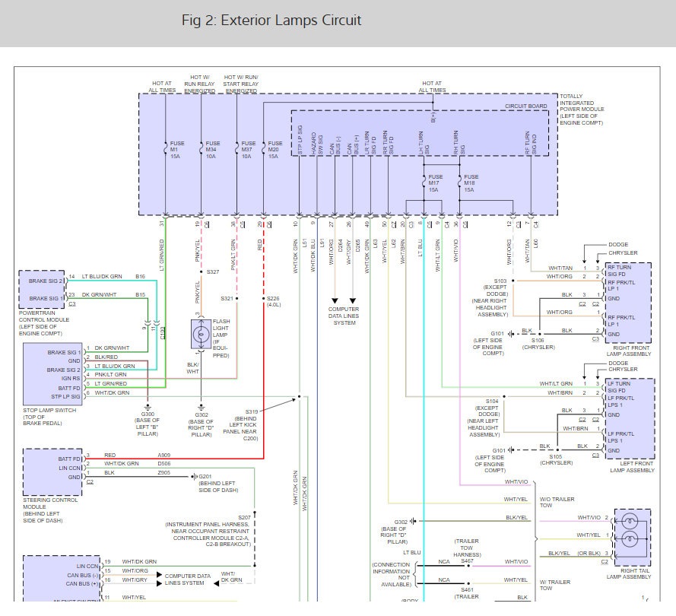Click the Left Front Lamp Assembly label

click(633, 467)
